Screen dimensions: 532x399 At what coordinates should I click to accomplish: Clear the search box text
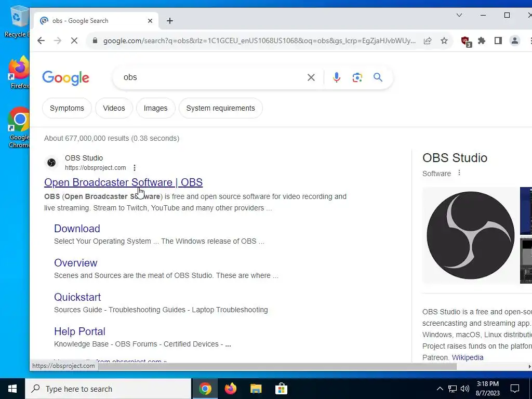pyautogui.click(x=311, y=78)
